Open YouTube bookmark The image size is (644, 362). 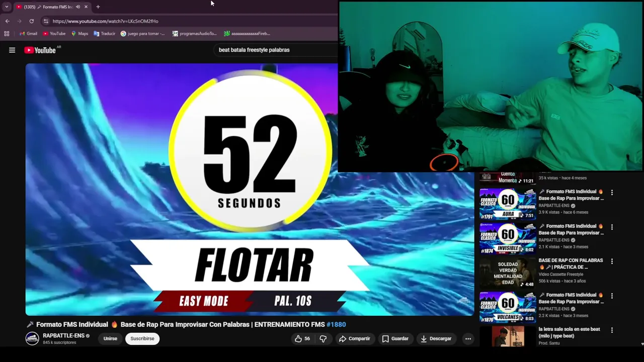click(54, 34)
